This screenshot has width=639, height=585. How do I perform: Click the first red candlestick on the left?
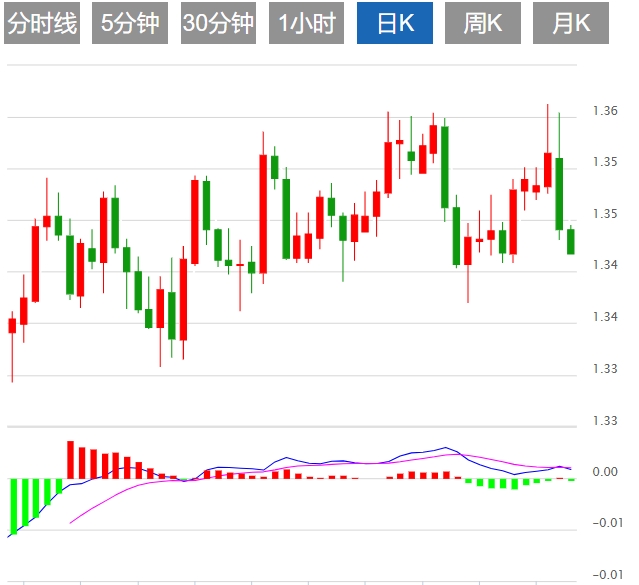click(13, 326)
